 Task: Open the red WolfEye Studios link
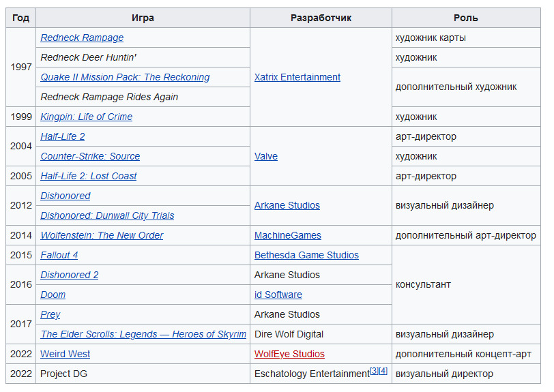(289, 354)
